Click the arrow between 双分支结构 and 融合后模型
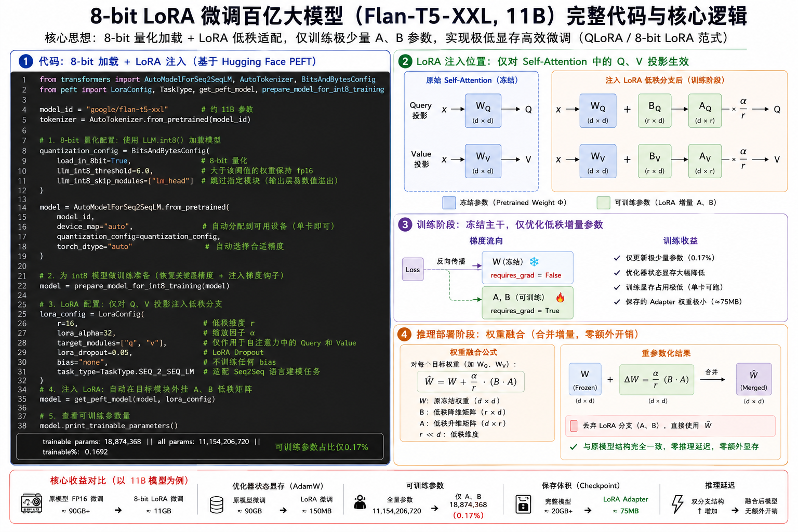Image resolution: width=798 pixels, height=532 pixels. pos(735,511)
